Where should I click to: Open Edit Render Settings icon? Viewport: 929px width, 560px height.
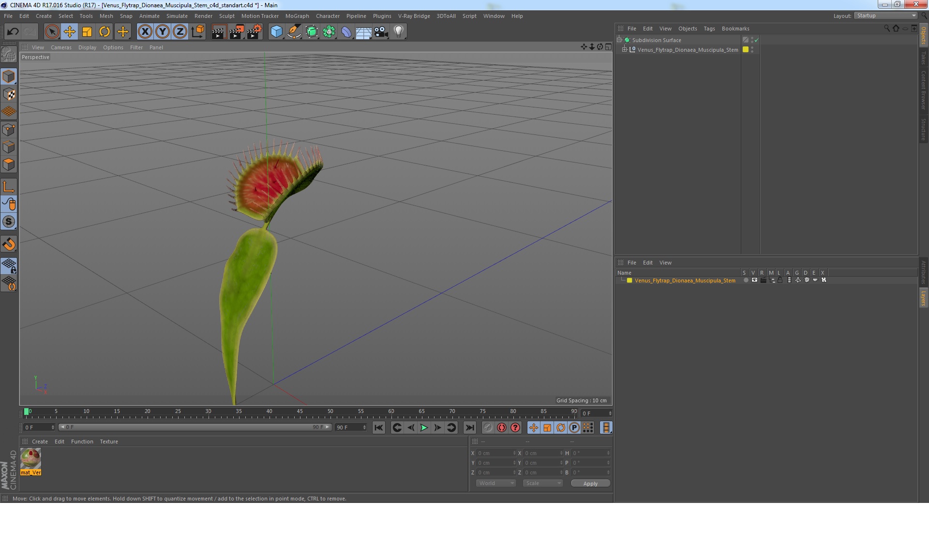(255, 32)
